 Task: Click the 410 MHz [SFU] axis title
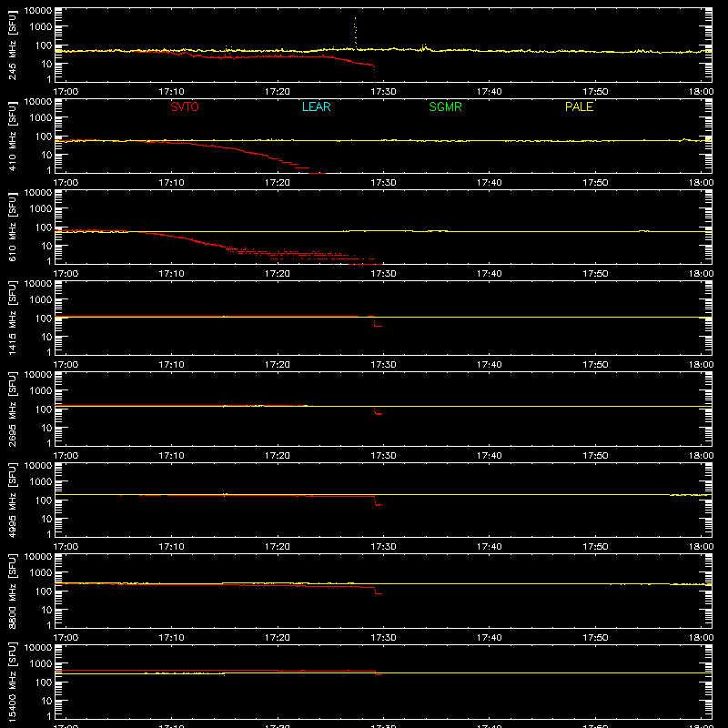[12, 136]
